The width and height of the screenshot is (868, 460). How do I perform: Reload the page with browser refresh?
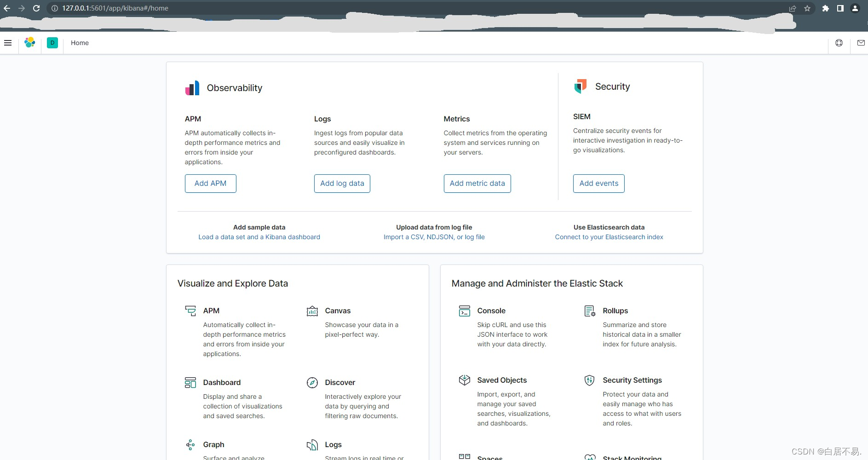(x=36, y=8)
